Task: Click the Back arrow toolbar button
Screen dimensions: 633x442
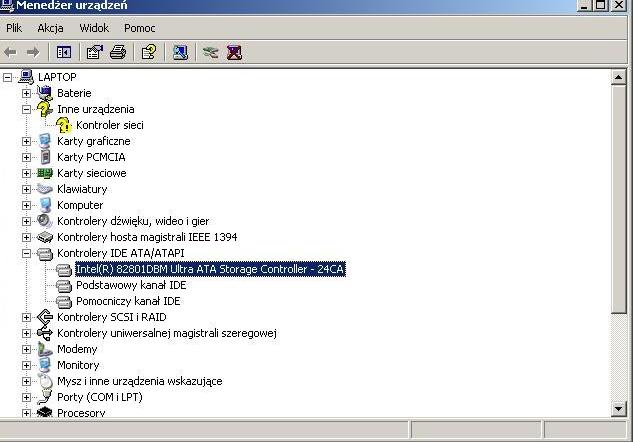Action: [10, 52]
